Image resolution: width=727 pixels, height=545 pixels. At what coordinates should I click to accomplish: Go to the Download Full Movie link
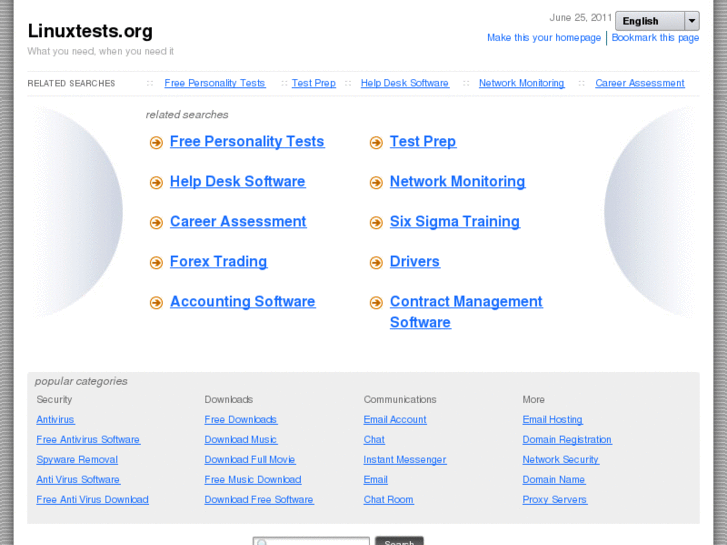click(249, 460)
